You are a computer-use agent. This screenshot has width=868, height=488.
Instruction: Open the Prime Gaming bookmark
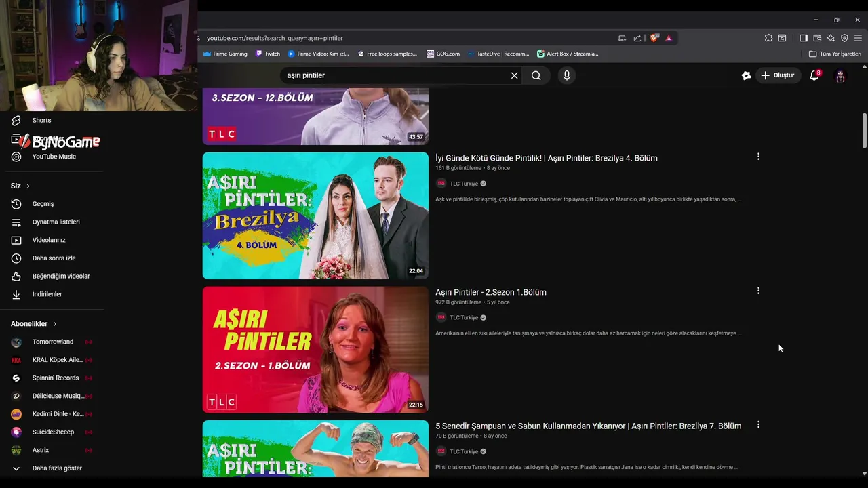point(225,54)
